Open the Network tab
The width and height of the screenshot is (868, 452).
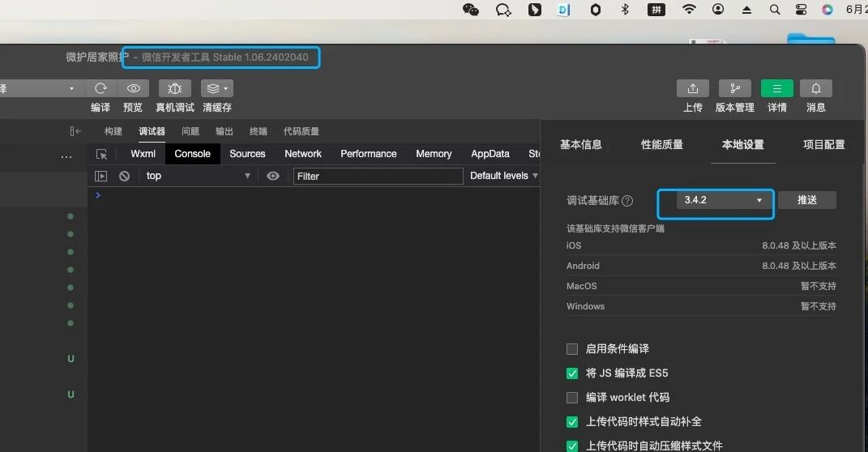click(303, 154)
